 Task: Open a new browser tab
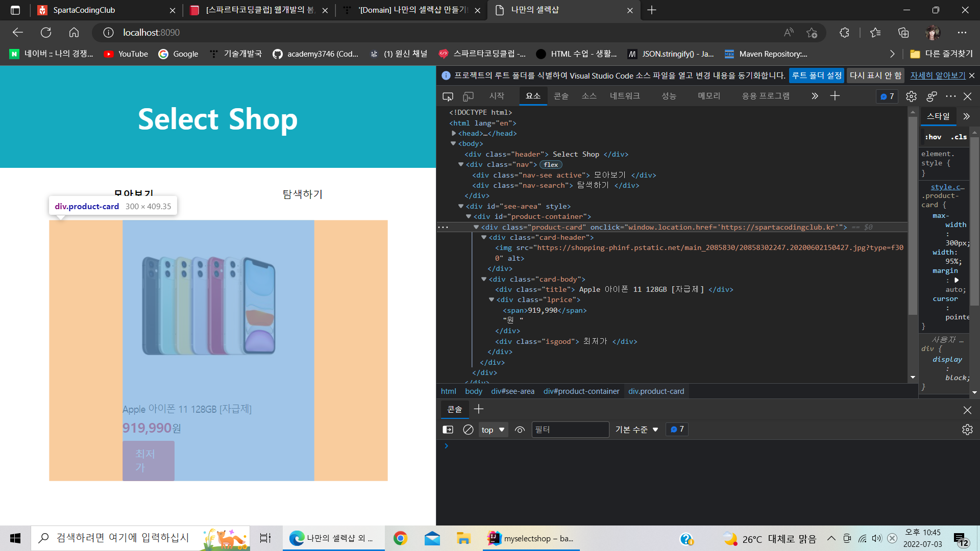[x=652, y=10]
